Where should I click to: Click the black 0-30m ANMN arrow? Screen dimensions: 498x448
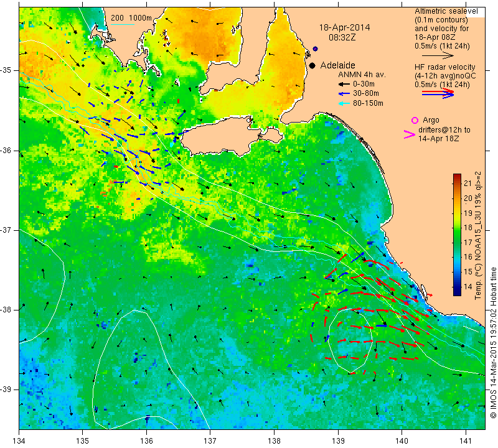point(344,85)
